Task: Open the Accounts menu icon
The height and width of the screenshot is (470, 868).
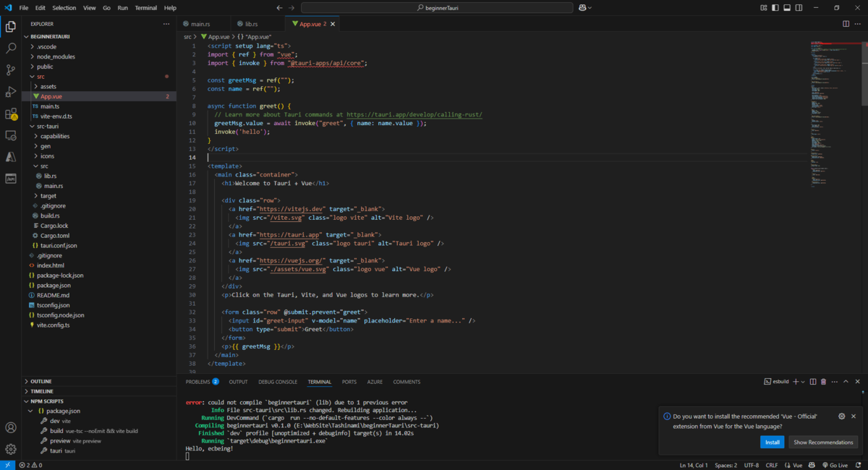Action: 11,428
